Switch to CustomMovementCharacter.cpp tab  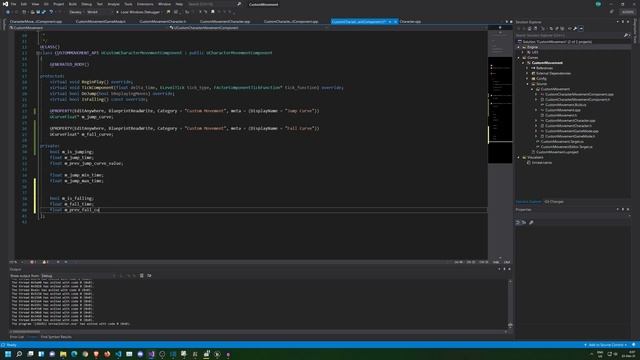[x=225, y=21]
